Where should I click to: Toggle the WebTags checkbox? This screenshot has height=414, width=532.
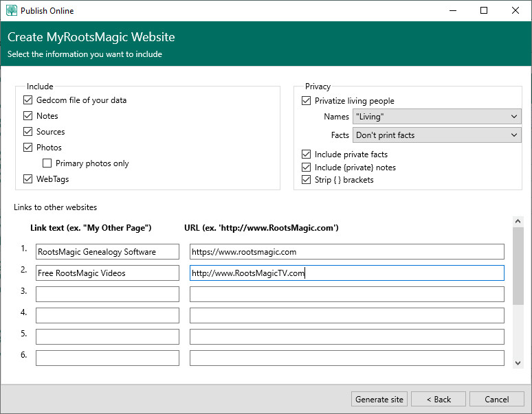(x=28, y=179)
